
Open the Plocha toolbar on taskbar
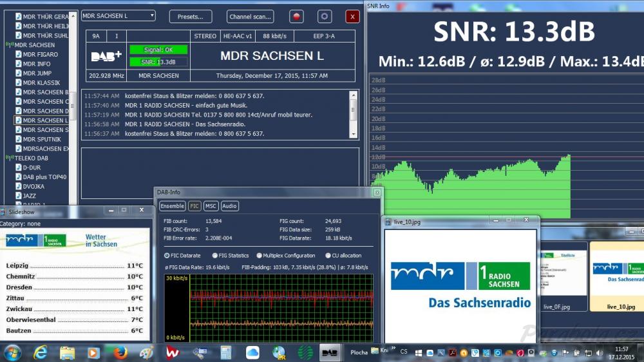[359, 352]
